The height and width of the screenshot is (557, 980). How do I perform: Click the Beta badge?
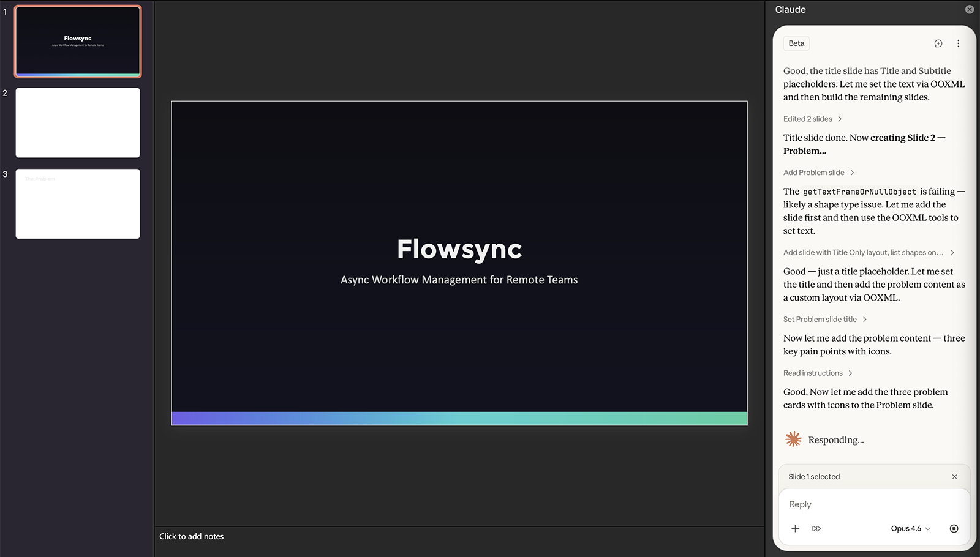click(796, 43)
